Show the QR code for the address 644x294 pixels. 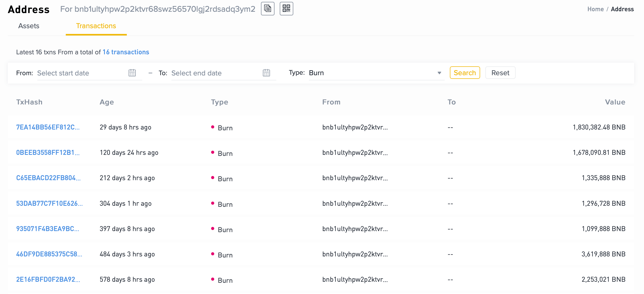[x=286, y=9]
